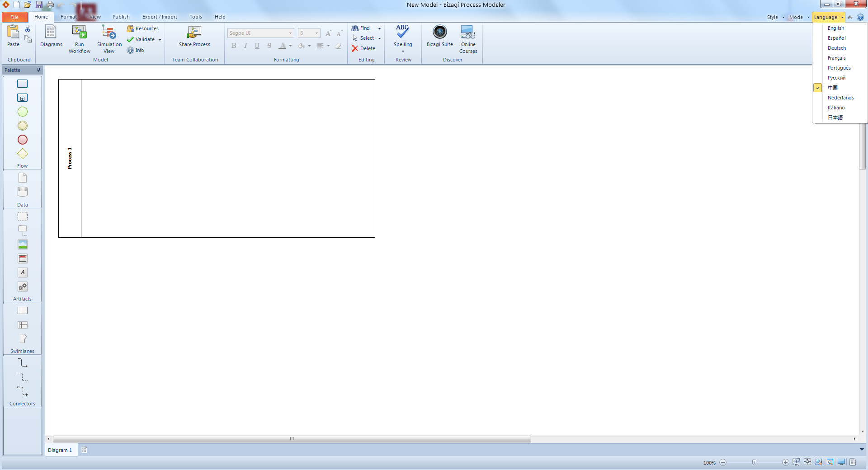The width and height of the screenshot is (868, 470).
Task: Toggle Bold formatting
Action: tap(234, 46)
